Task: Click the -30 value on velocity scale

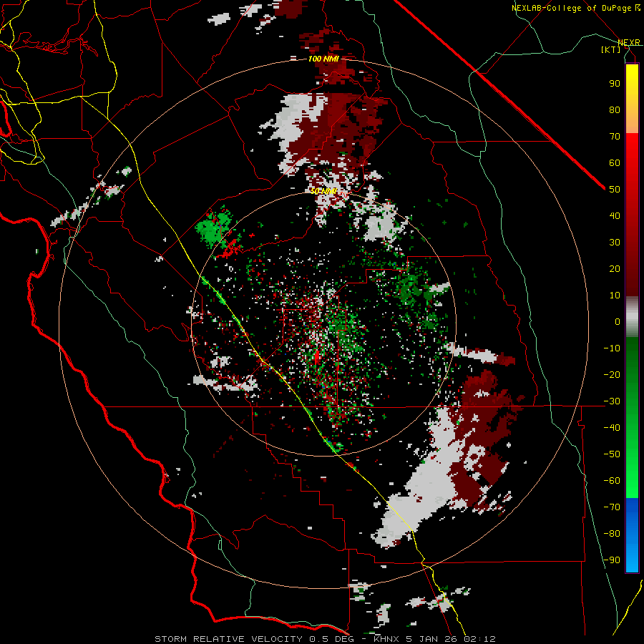Action: tap(612, 401)
